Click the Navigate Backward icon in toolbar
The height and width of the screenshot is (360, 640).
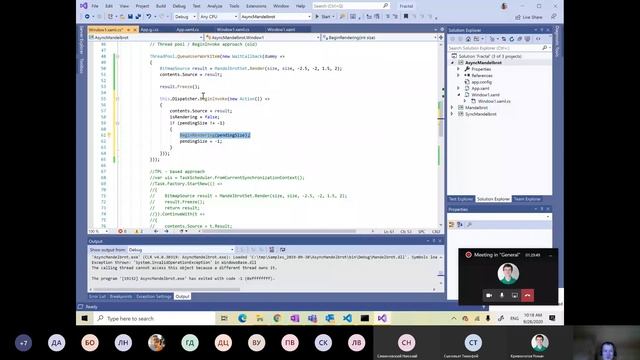(x=87, y=17)
